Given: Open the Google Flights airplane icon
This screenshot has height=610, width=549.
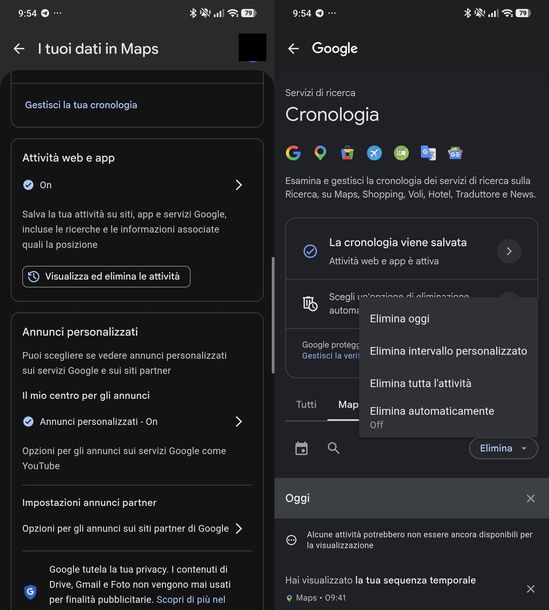Looking at the screenshot, I should (x=374, y=153).
